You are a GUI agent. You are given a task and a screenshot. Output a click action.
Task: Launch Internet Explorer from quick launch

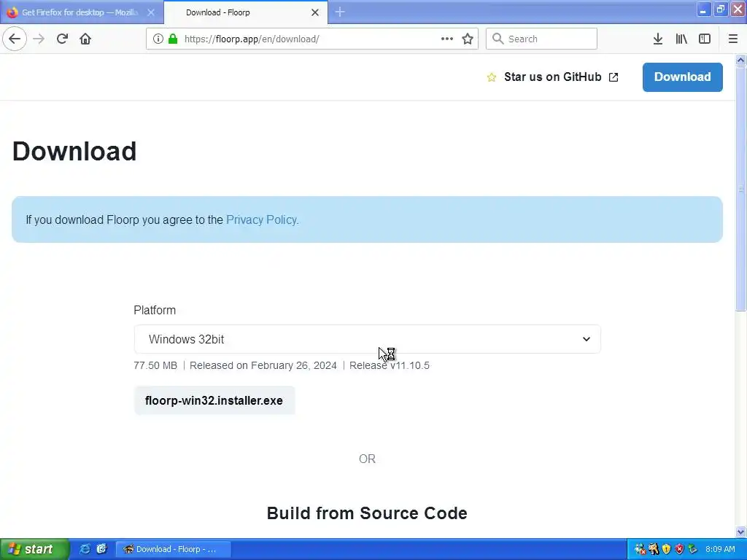point(85,549)
